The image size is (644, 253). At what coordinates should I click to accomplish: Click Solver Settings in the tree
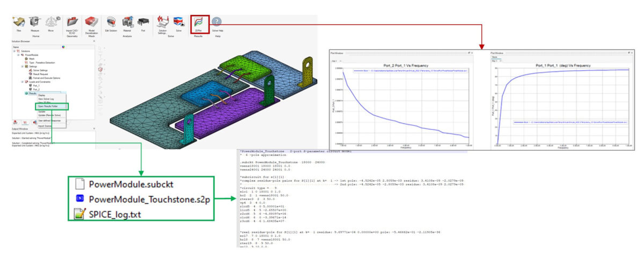[x=40, y=70]
